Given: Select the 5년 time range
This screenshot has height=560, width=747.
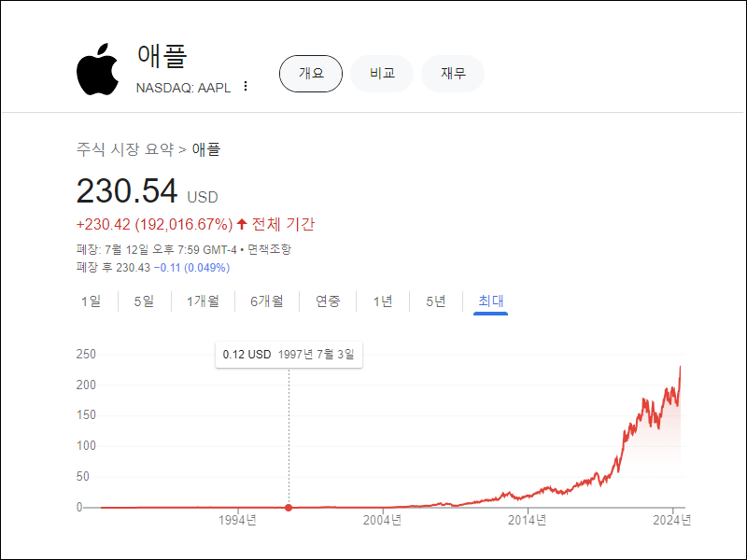Looking at the screenshot, I should click(435, 301).
